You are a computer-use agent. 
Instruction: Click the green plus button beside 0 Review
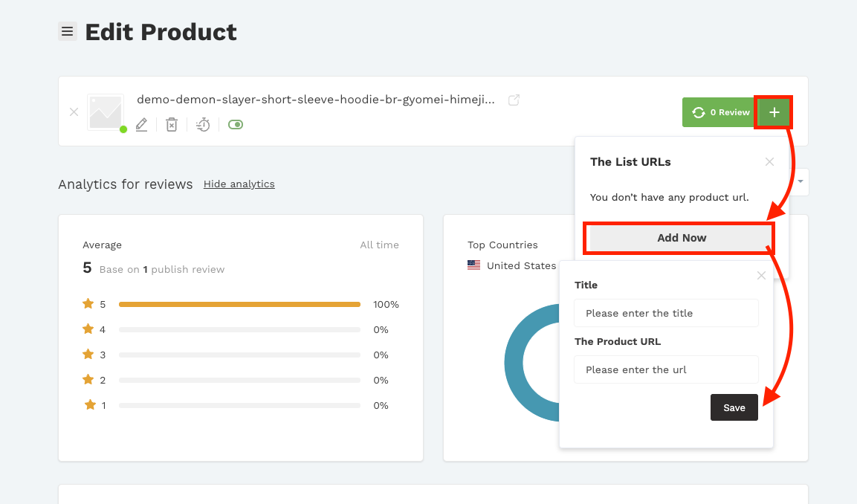pos(774,112)
